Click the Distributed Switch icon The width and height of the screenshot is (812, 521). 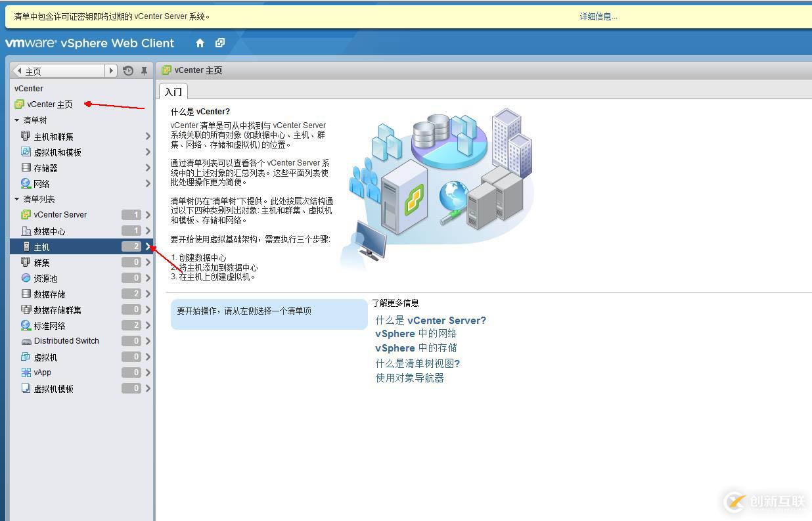point(26,341)
